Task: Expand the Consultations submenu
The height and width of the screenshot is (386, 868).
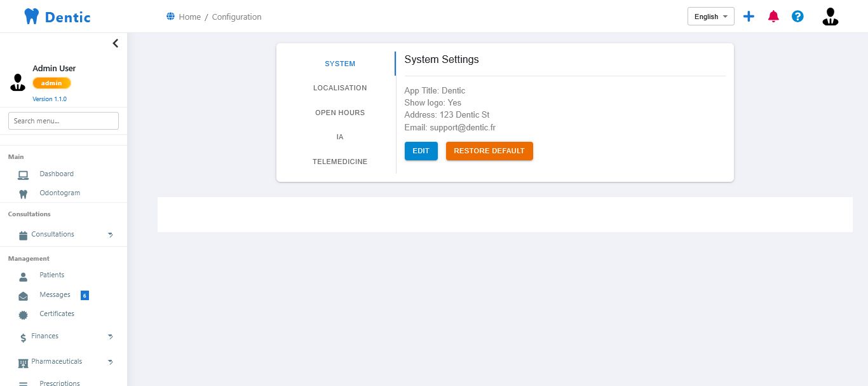Action: tap(110, 235)
